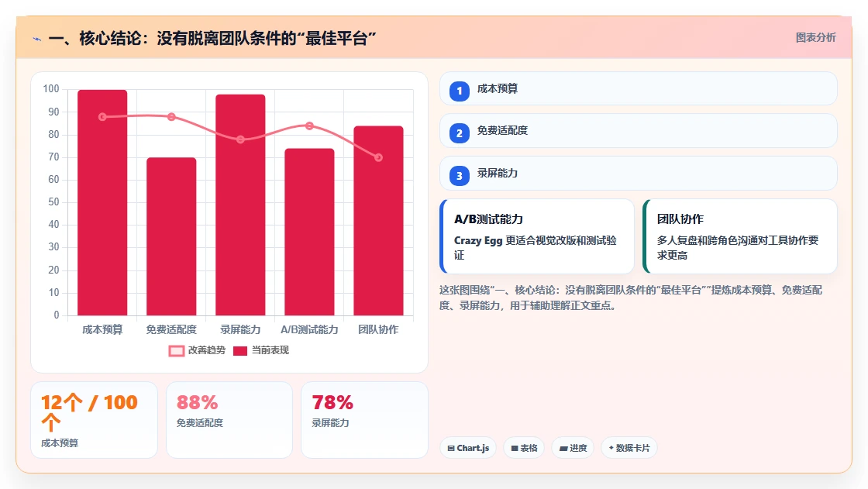Screen dimensions: 868x489
Task: Click the Crazy Egg description text
Action: coord(536,247)
